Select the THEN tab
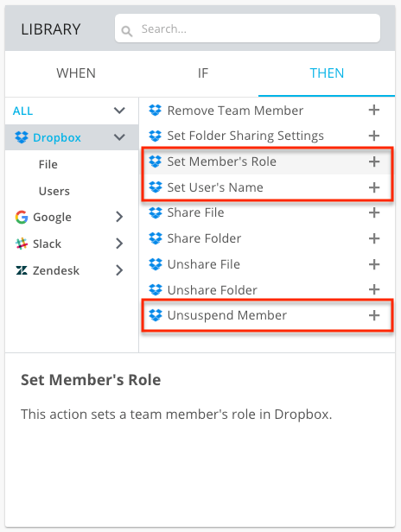Image resolution: width=401 pixels, height=532 pixels. [327, 73]
